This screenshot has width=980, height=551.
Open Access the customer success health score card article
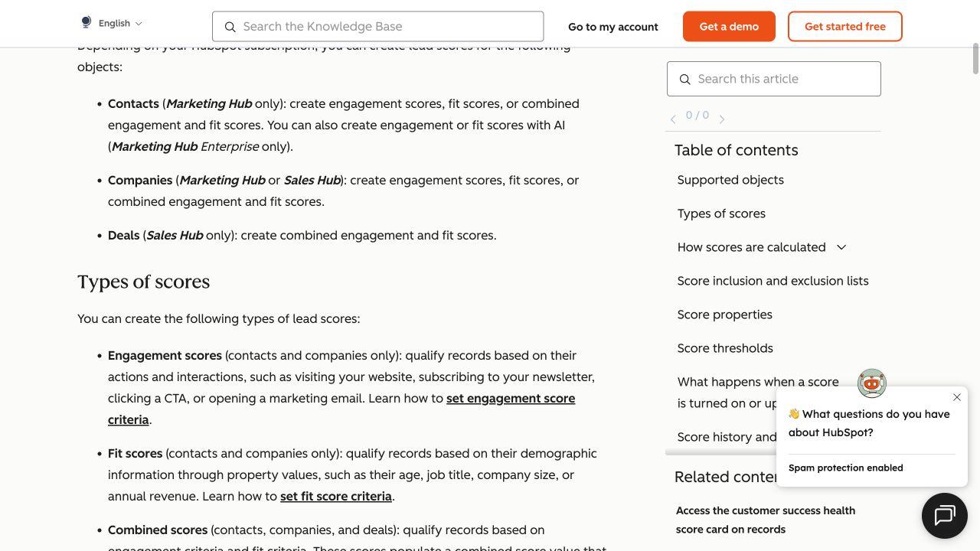coord(766,520)
